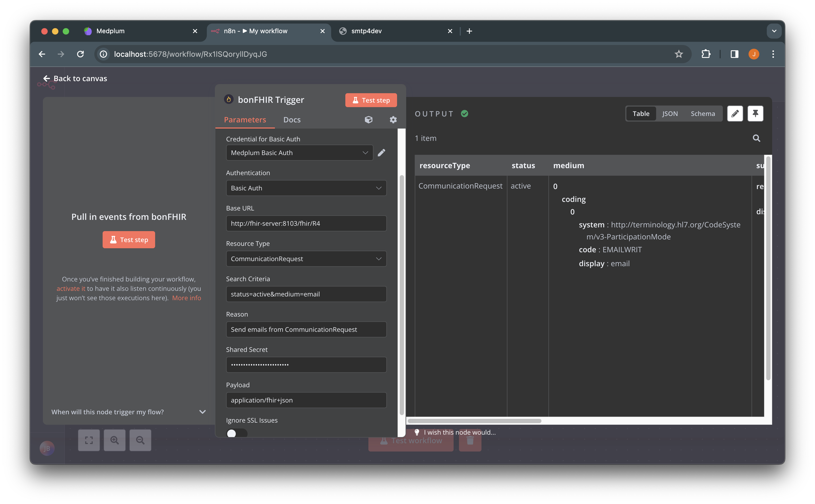Viewport: 815px width, 504px height.
Task: Click the bonFHIR Trigger flame icon
Action: pyautogui.click(x=229, y=100)
